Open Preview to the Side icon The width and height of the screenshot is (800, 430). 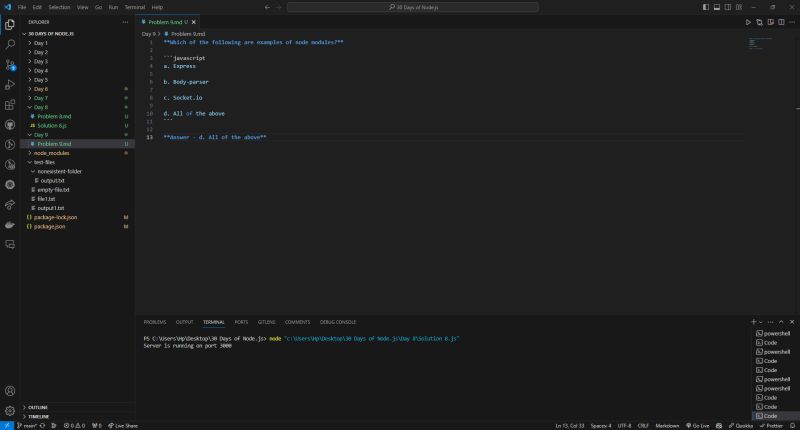click(x=770, y=22)
